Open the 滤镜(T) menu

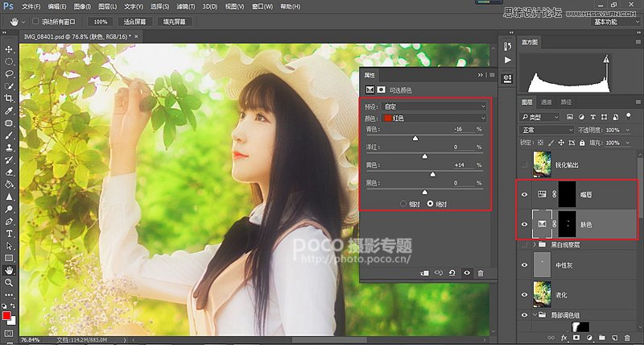(185, 6)
